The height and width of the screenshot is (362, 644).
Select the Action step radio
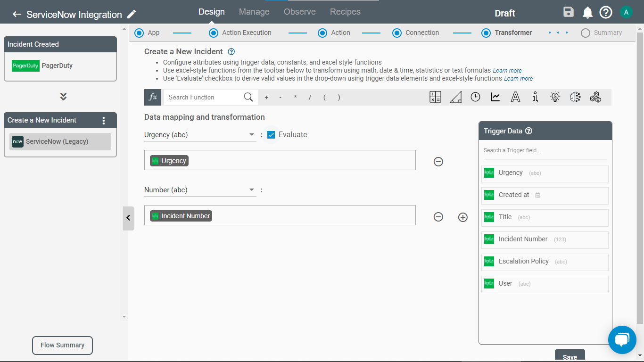coord(322,33)
